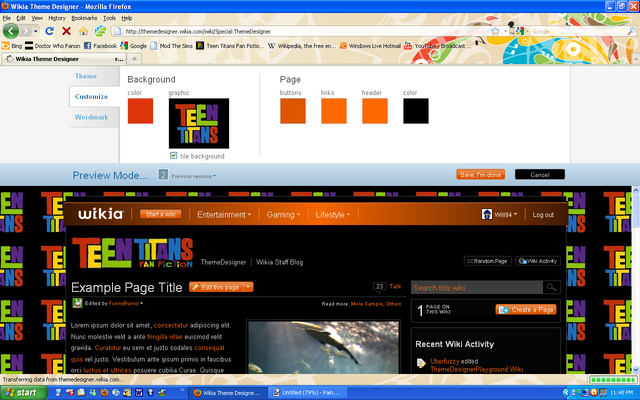Open the Bing bookmark
The height and width of the screenshot is (400, 640).
pos(12,46)
